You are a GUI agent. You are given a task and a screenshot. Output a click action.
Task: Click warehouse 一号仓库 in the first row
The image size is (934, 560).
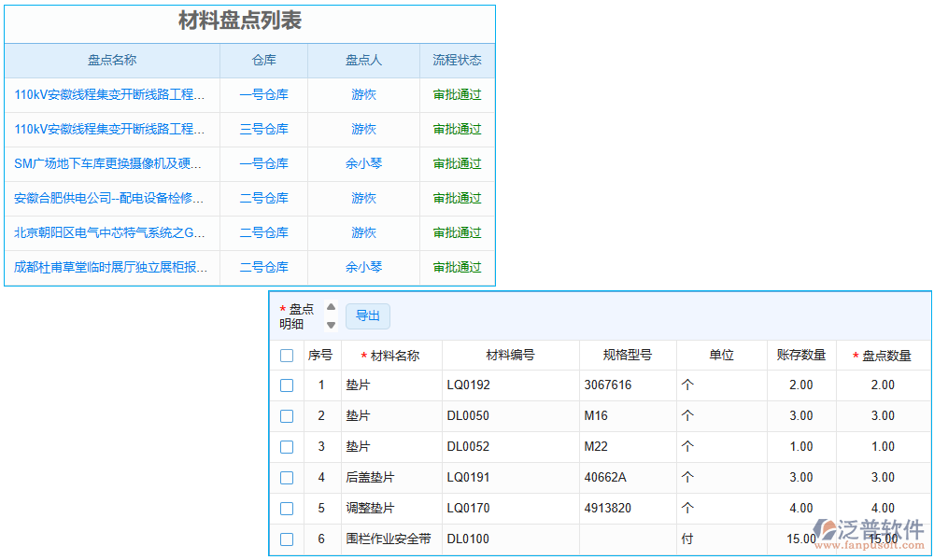click(x=263, y=94)
